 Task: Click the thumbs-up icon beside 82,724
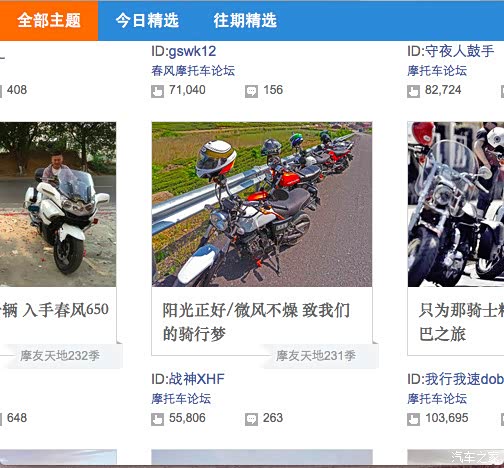click(413, 91)
